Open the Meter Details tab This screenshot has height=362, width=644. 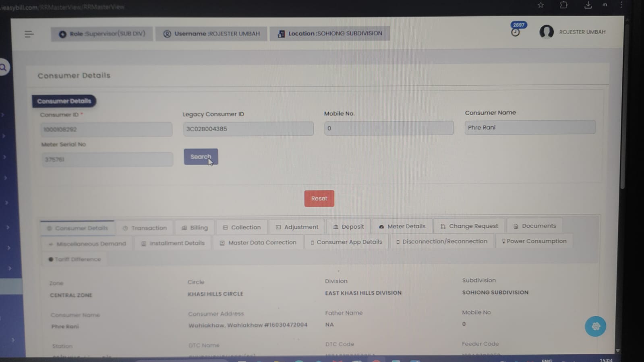coord(402,226)
